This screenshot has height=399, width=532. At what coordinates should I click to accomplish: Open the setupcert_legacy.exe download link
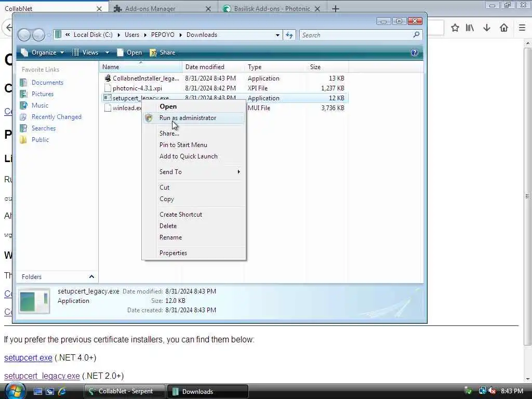[x=42, y=376]
